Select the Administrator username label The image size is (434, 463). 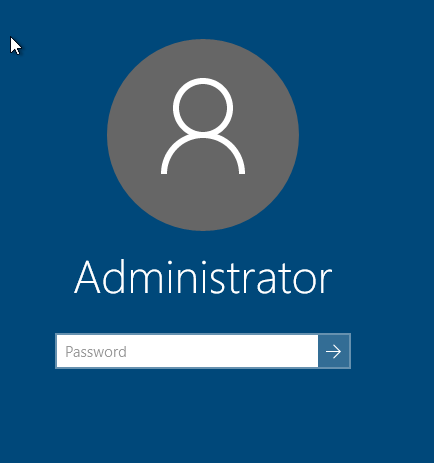pos(203,277)
